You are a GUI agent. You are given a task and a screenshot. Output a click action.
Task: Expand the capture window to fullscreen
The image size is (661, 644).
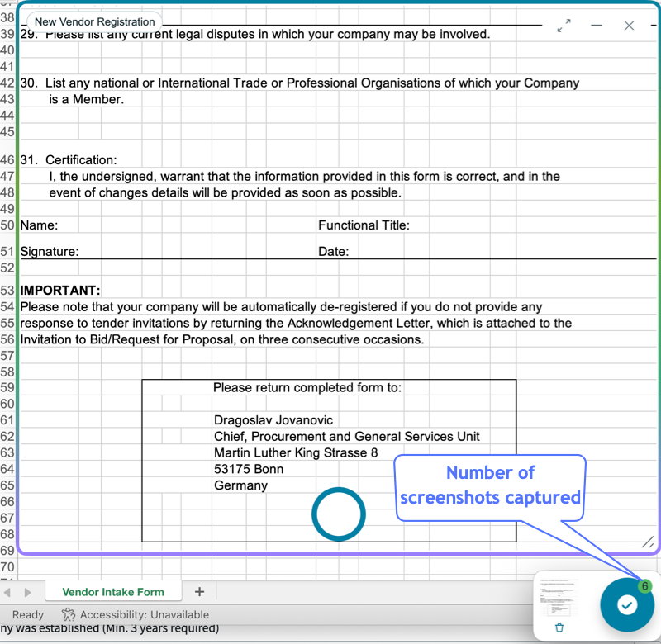click(x=564, y=26)
